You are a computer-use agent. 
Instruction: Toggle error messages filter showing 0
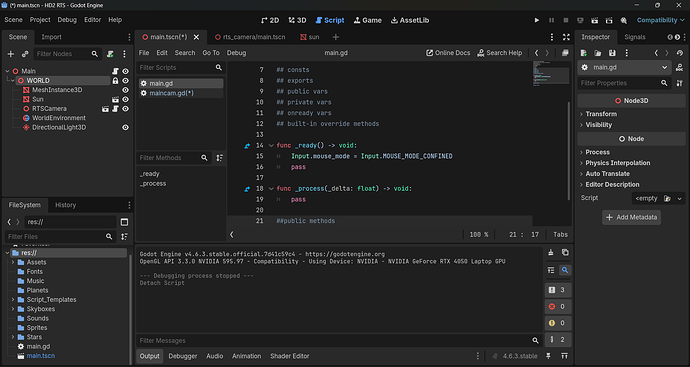point(558,307)
